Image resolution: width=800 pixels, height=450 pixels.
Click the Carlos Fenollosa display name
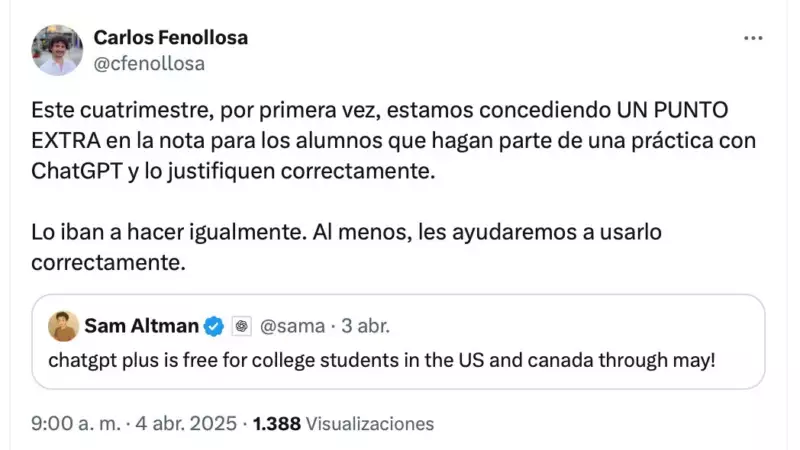(170, 38)
